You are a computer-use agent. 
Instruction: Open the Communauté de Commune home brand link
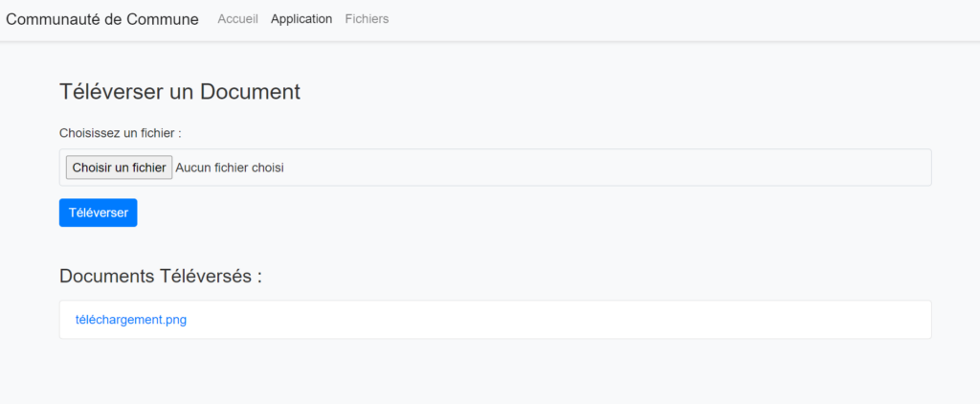pos(102,19)
